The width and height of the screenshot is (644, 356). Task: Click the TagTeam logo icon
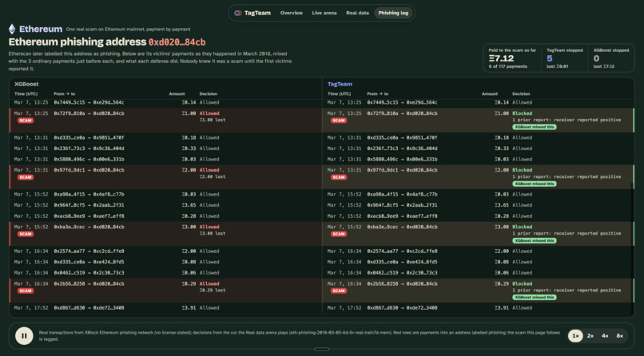click(x=237, y=13)
